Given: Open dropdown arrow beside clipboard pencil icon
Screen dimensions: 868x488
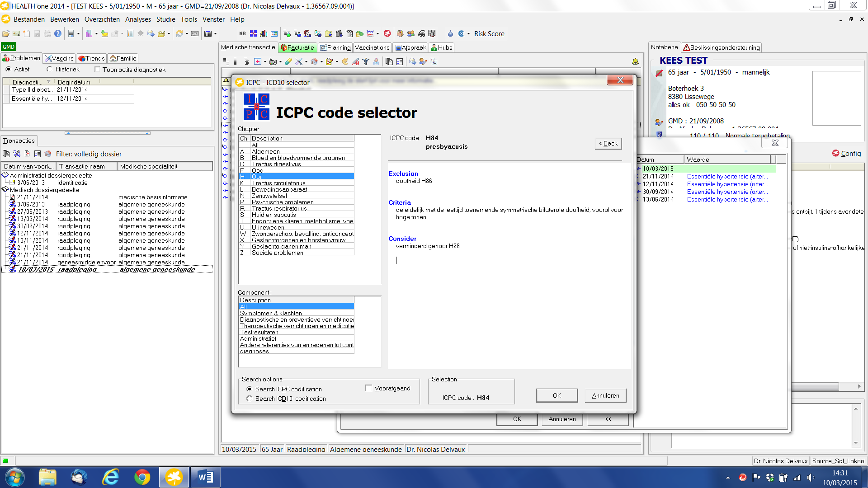Looking at the screenshot, I should click(x=337, y=62).
